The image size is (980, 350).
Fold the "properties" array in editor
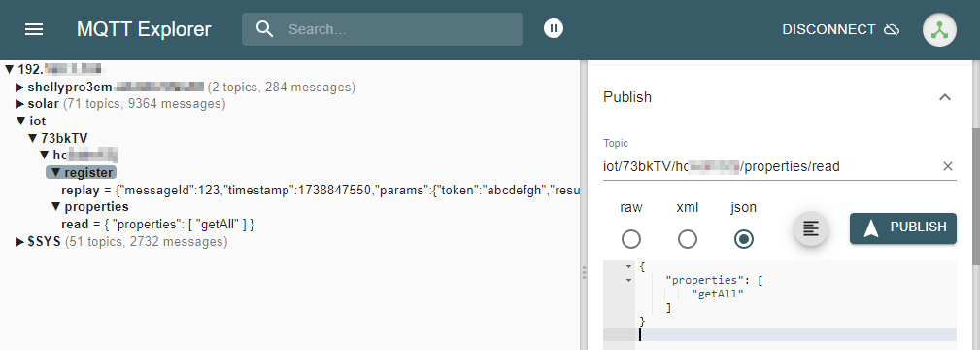[628, 281]
